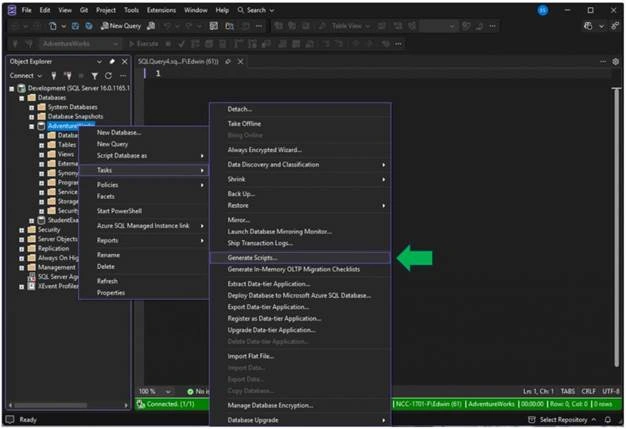Open the Extensions menu in menu bar
This screenshot has height=429, width=626.
tap(161, 10)
